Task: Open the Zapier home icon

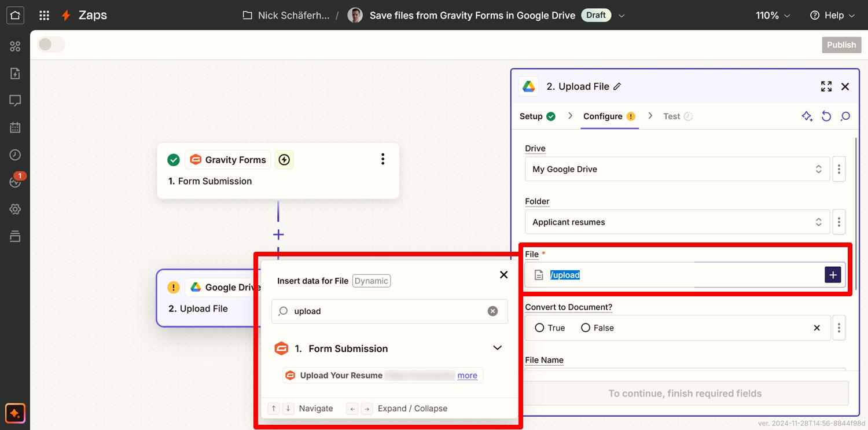Action: click(x=15, y=15)
